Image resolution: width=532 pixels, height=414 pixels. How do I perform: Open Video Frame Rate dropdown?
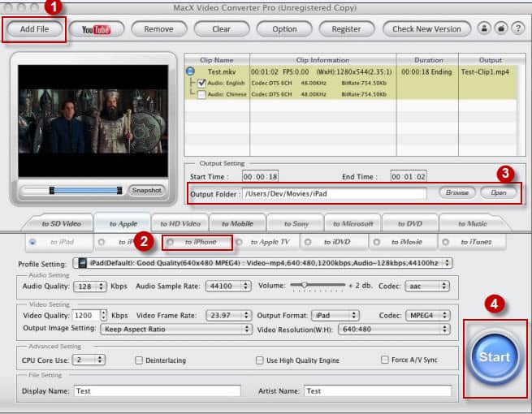coord(229,316)
